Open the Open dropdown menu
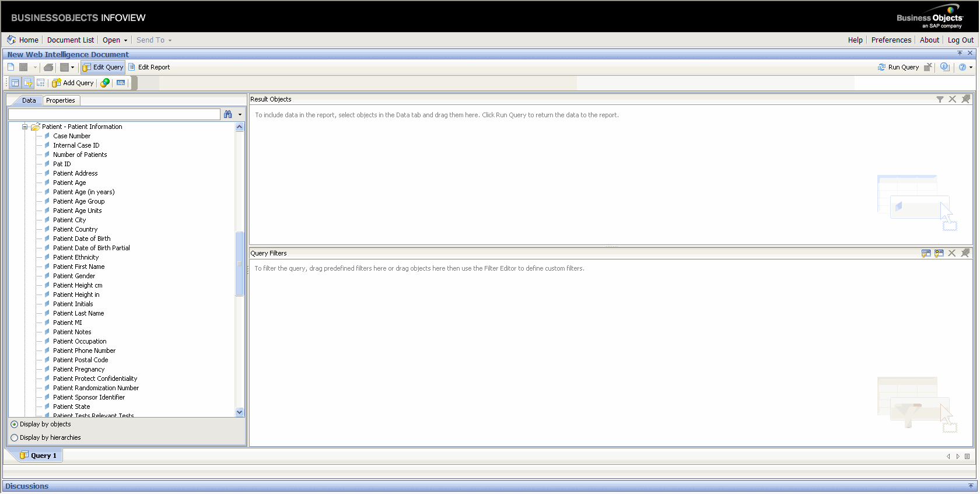The height and width of the screenshot is (494, 980). 114,40
